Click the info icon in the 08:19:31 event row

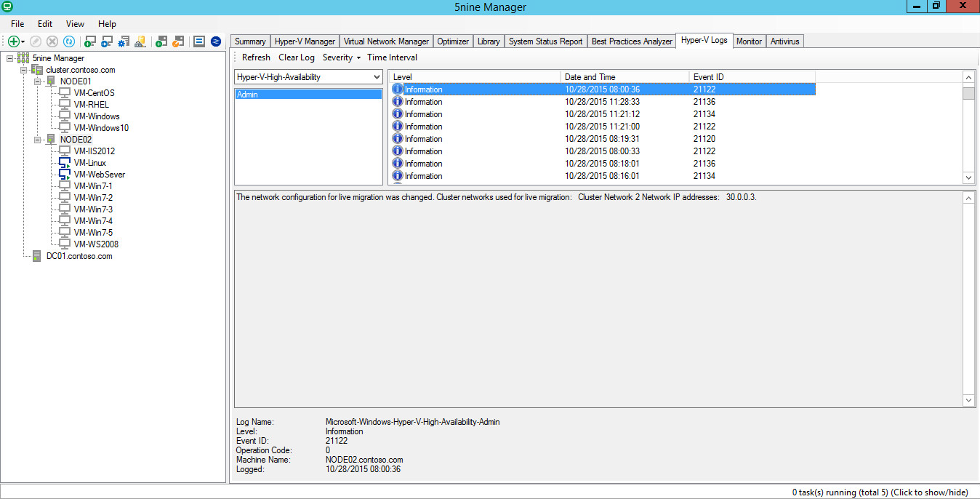click(x=398, y=139)
